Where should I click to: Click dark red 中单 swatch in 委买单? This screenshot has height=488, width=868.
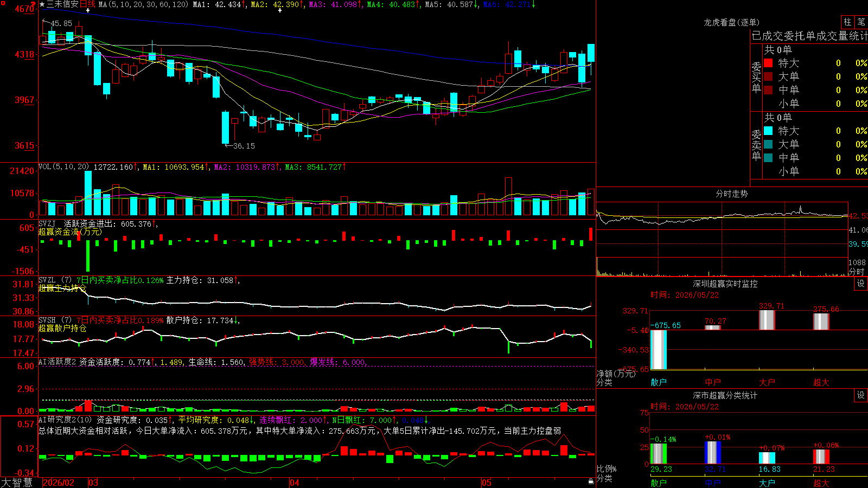768,90
